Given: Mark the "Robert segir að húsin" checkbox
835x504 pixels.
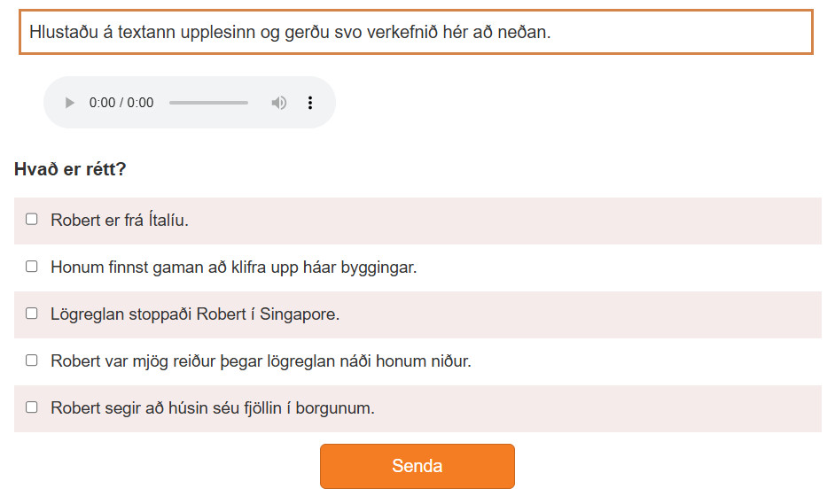Looking at the screenshot, I should (x=32, y=407).
